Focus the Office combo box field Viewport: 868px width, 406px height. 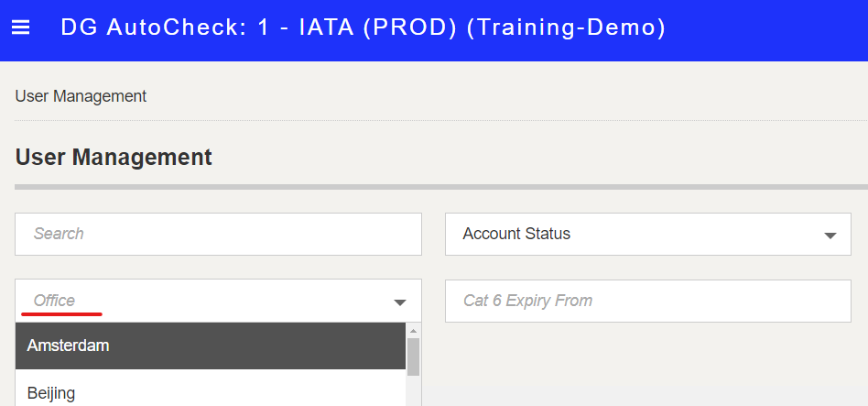(x=218, y=301)
